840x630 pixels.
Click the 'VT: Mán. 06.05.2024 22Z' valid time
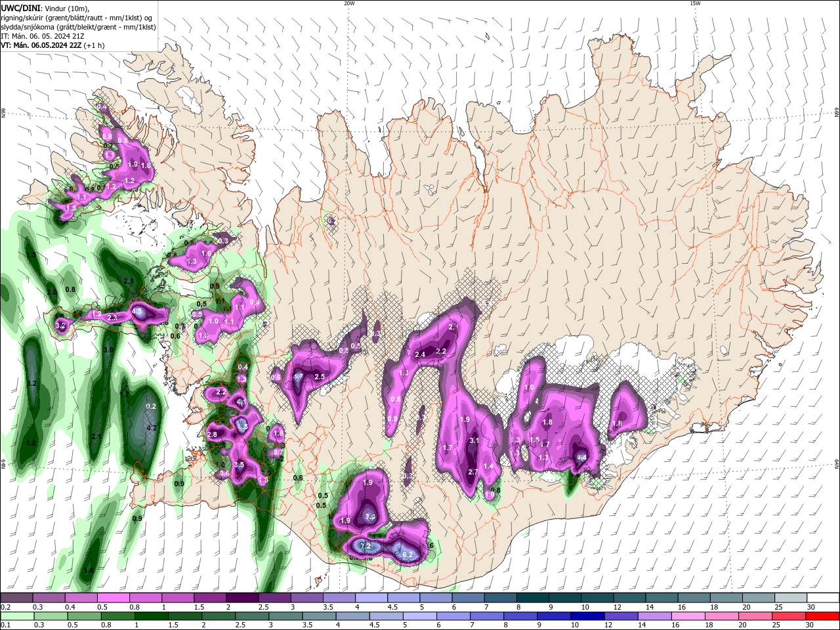click(41, 45)
